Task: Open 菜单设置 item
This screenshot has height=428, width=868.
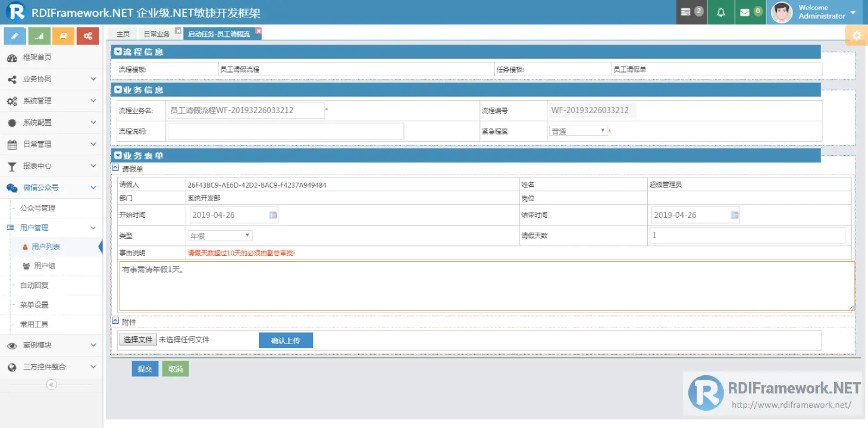Action: 35,305
